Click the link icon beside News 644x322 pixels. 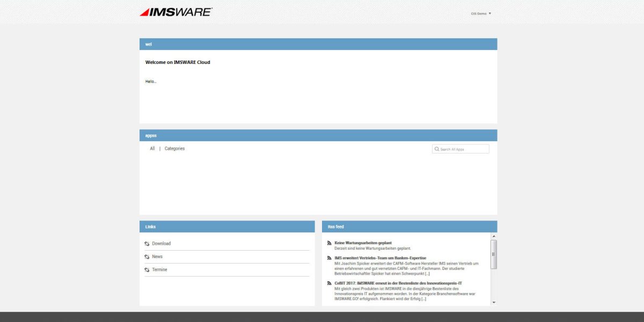[x=147, y=257]
